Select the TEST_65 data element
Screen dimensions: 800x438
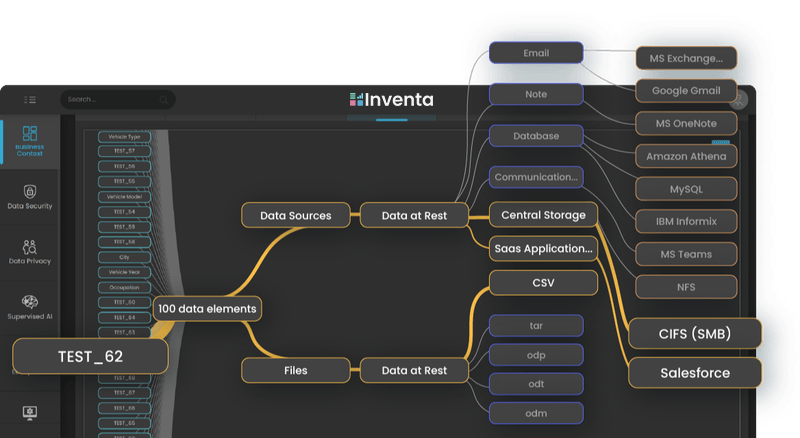point(124,423)
